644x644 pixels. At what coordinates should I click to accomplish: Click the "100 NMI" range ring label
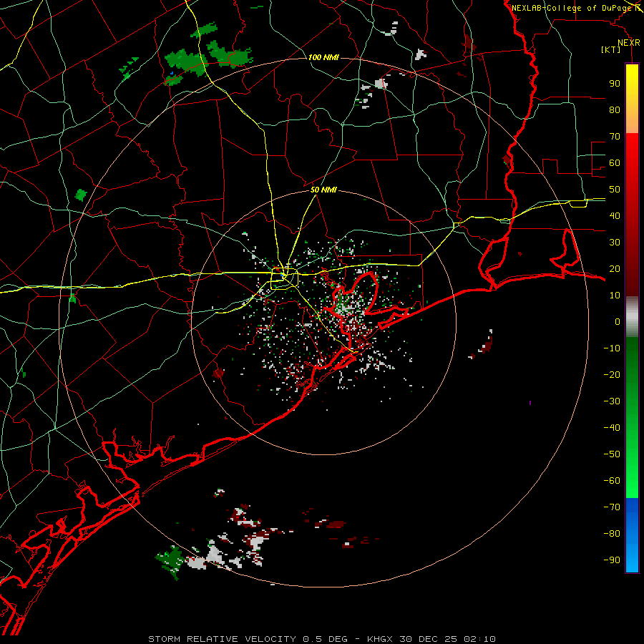click(x=323, y=57)
